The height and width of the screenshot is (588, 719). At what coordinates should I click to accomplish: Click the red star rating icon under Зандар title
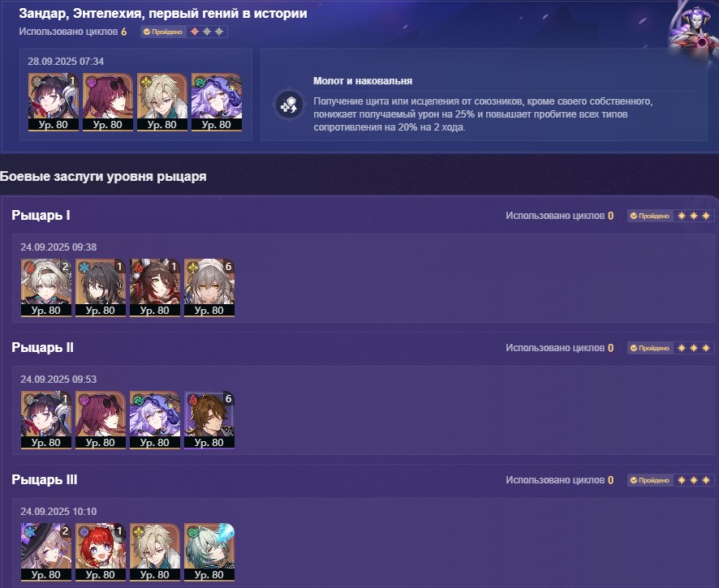point(195,32)
